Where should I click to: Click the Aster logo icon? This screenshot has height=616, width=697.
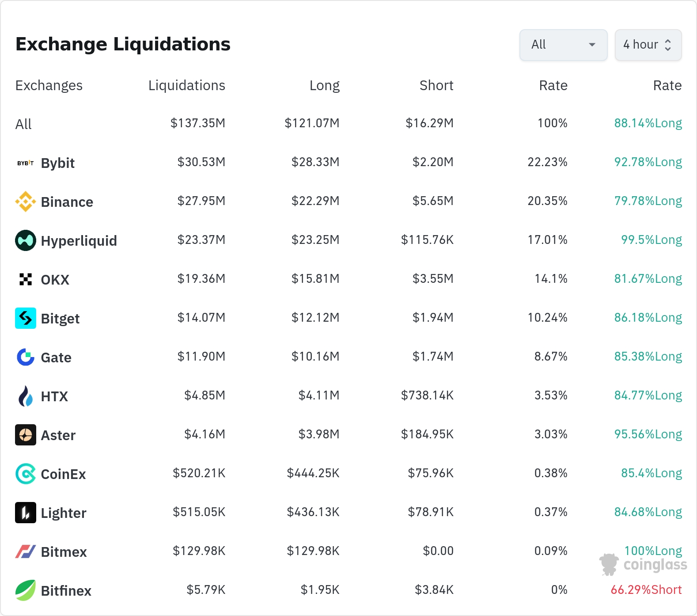coord(26,435)
